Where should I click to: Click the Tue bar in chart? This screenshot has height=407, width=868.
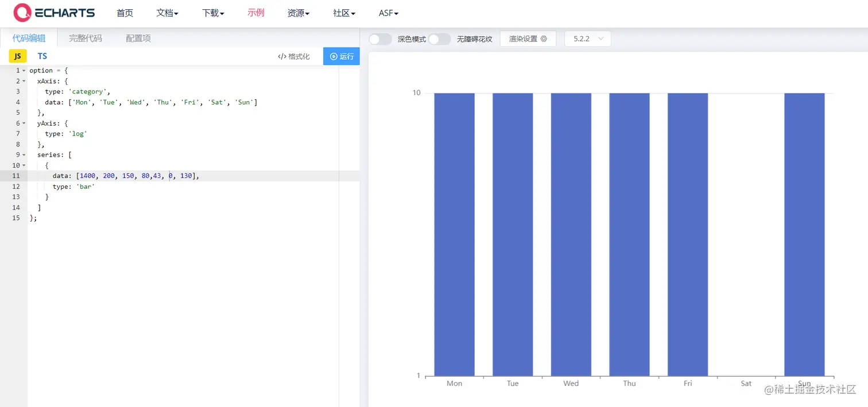[x=513, y=234]
